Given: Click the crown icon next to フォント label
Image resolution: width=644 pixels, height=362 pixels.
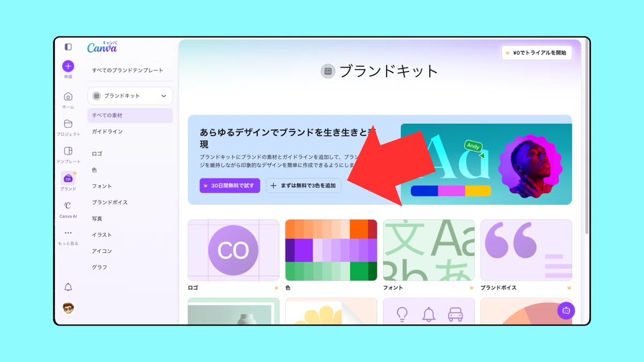Looking at the screenshot, I should [472, 288].
